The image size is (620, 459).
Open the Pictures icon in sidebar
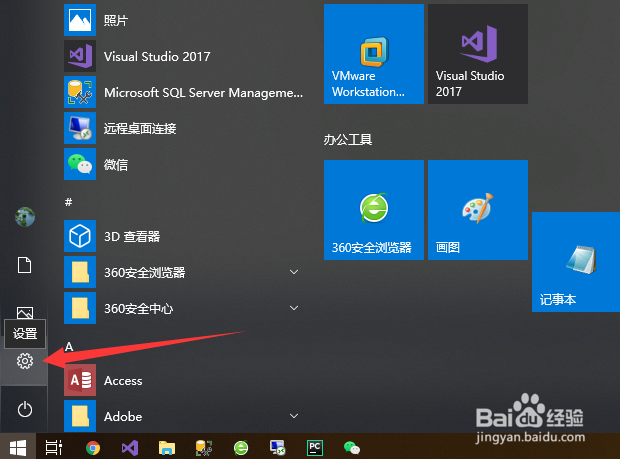click(25, 313)
